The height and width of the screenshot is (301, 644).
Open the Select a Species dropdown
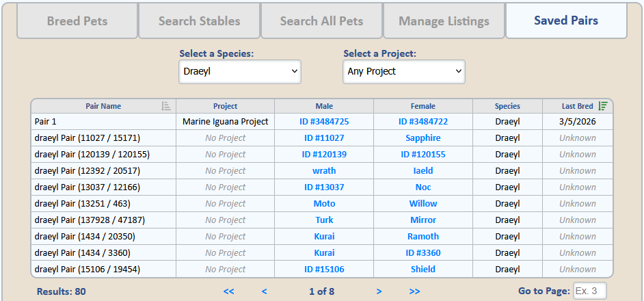coord(240,71)
